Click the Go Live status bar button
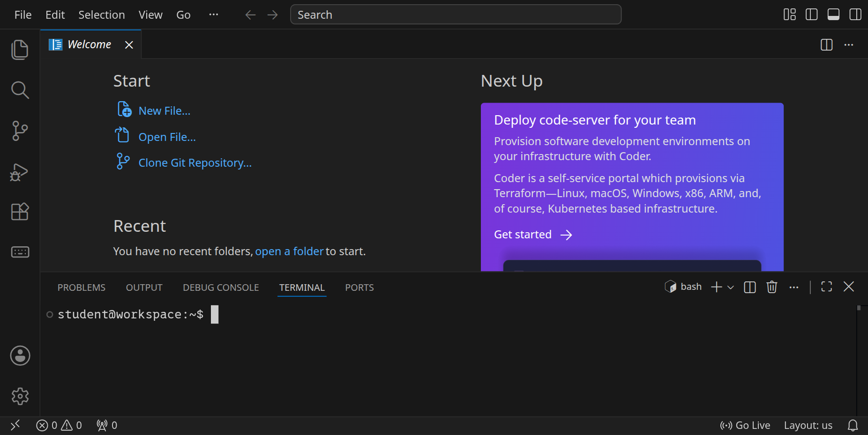Screen dimensions: 868x435 pos(745,425)
